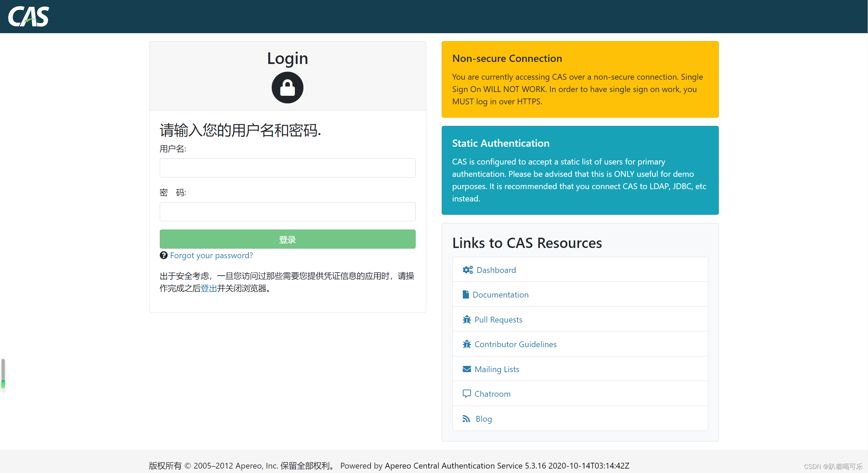Click the Chatroom speech bubble icon
The width and height of the screenshot is (868, 473).
(x=467, y=393)
